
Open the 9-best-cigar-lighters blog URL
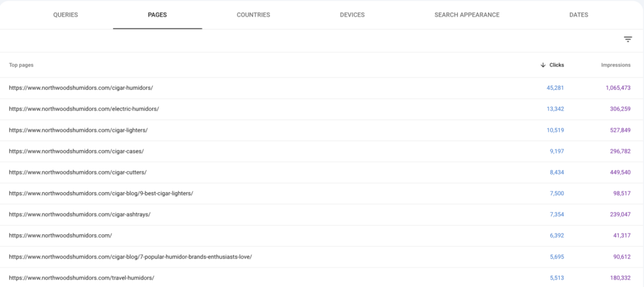pos(101,193)
